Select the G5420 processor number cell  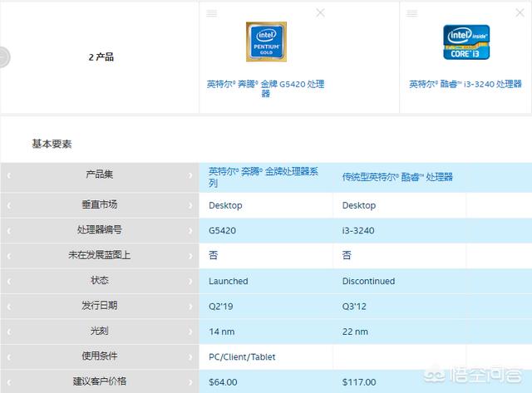tap(222, 231)
